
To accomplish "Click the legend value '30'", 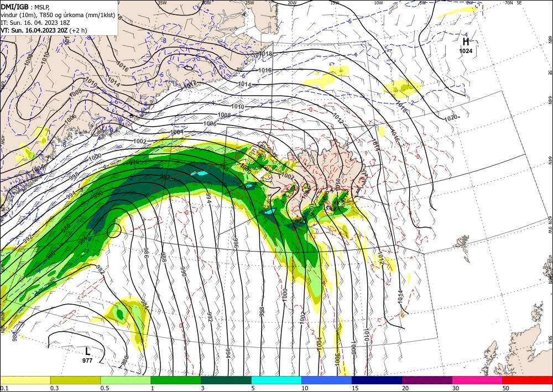I will tap(456, 388).
